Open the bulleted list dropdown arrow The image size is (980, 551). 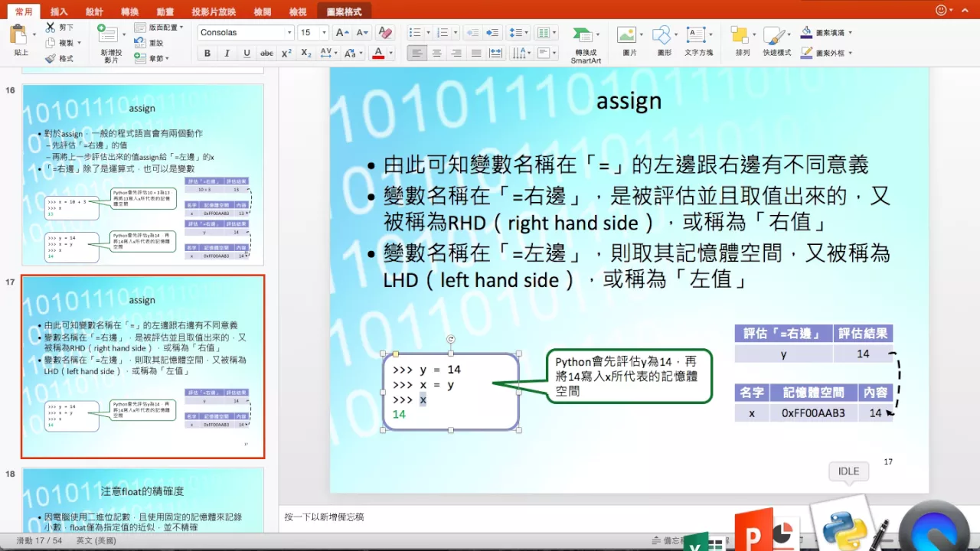point(428,33)
